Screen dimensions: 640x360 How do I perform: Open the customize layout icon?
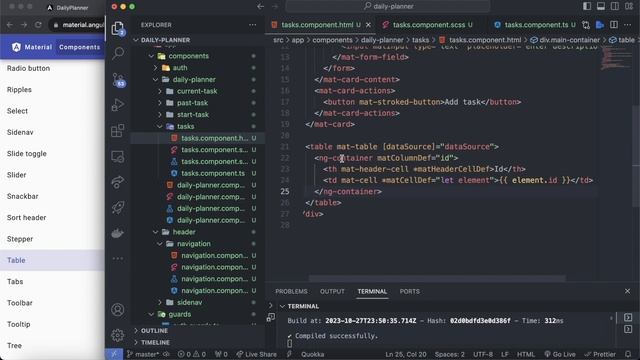(x=629, y=6)
